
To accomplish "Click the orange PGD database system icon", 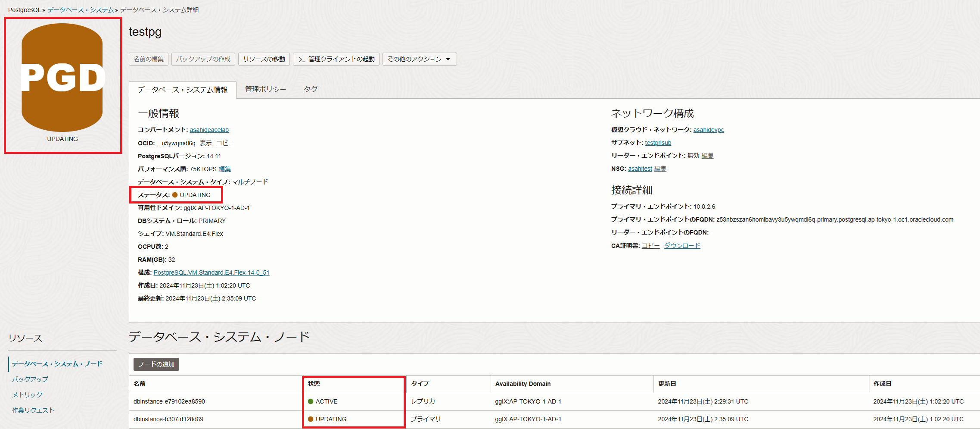I will pos(62,78).
